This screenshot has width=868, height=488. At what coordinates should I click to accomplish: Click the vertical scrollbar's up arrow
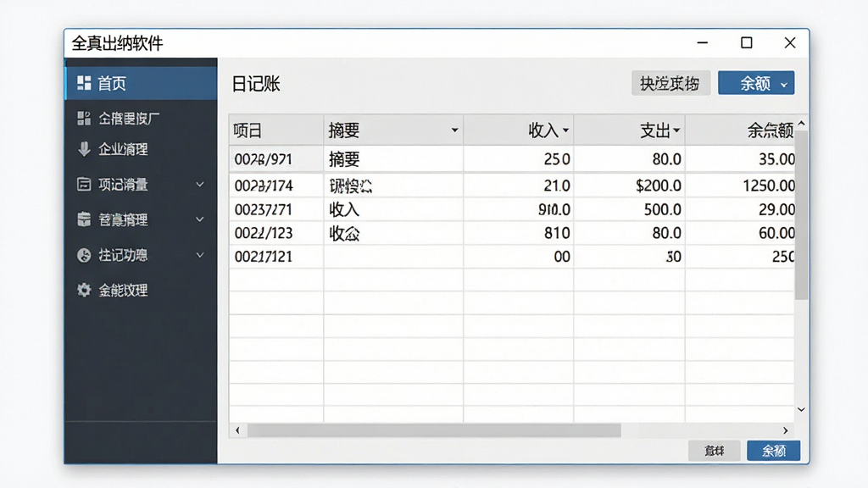[801, 123]
